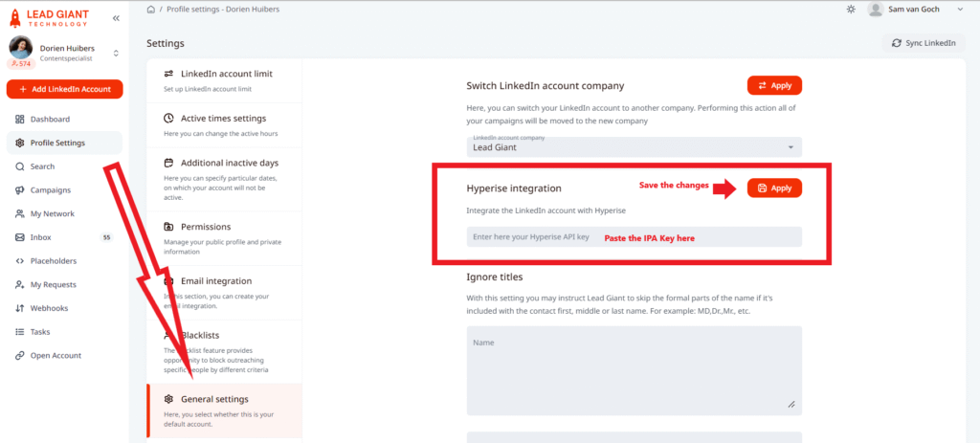Expand the Dorien Huibers account switcher
This screenshot has height=443, width=980.
tap(116, 54)
